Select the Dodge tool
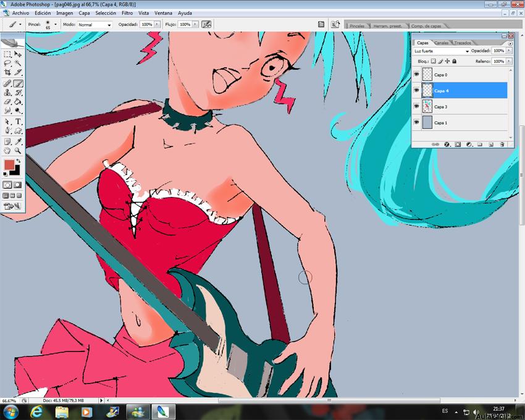The height and width of the screenshot is (420, 525). tap(18, 111)
